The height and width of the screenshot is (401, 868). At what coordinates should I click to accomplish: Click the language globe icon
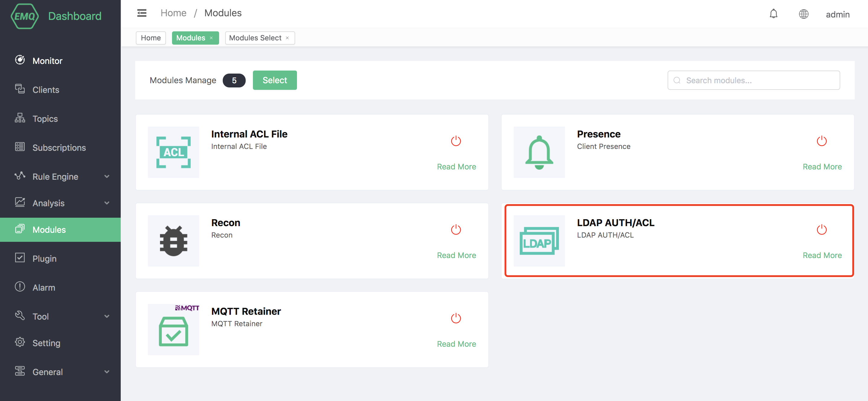(x=804, y=14)
